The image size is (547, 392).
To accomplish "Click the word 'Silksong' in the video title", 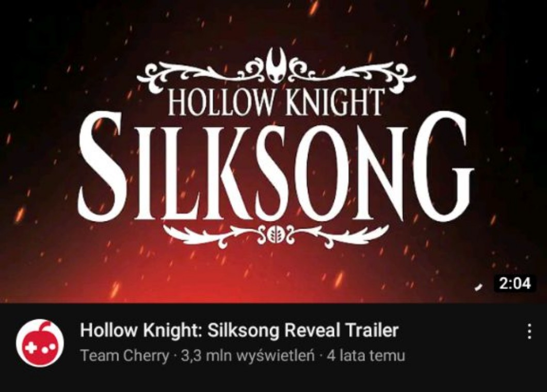I will tap(243, 330).
